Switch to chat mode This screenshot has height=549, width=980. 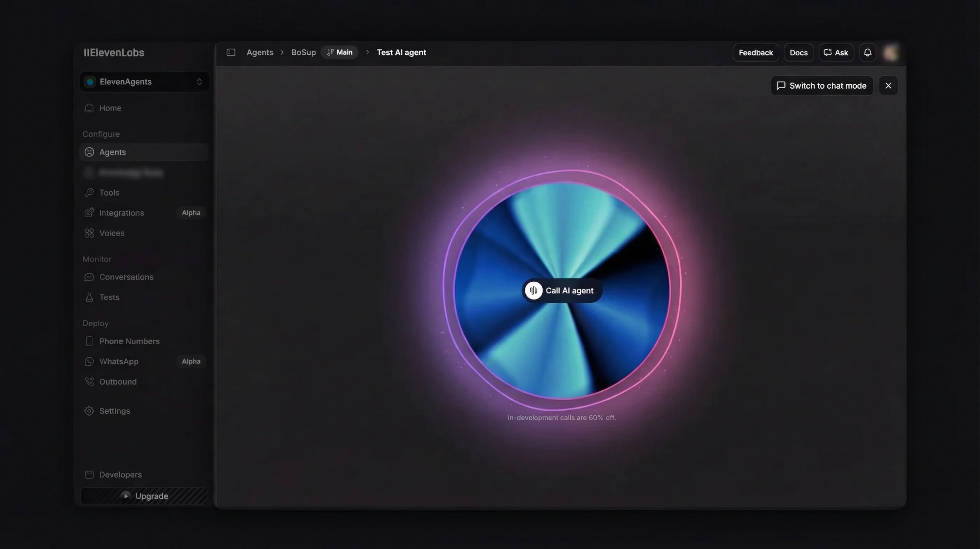click(822, 86)
